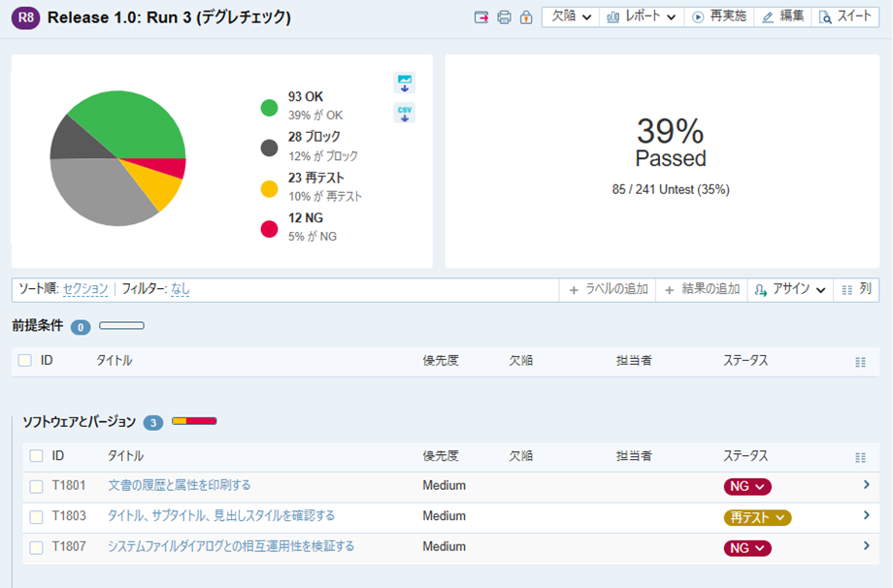893x588 pixels.
Task: Open the レポート menu
Action: [x=642, y=17]
